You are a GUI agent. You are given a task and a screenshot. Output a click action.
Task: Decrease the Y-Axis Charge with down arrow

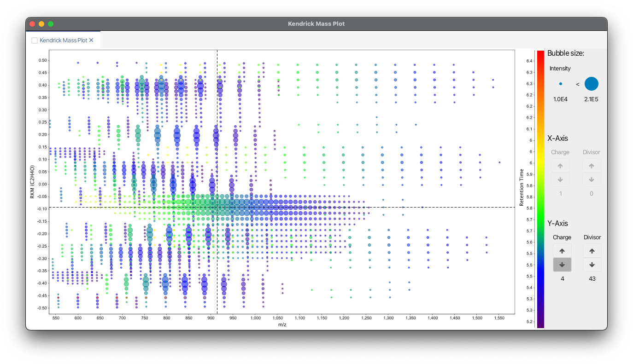pyautogui.click(x=562, y=265)
